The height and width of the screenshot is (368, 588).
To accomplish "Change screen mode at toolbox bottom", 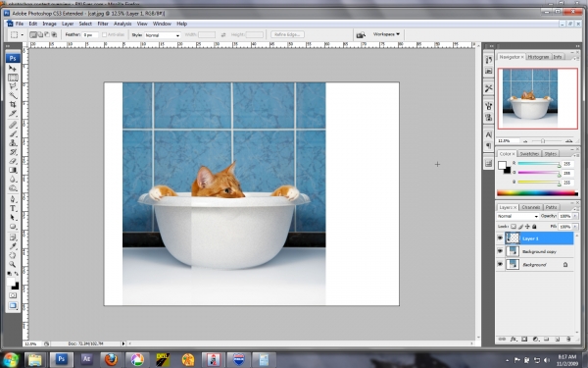I will [13, 305].
